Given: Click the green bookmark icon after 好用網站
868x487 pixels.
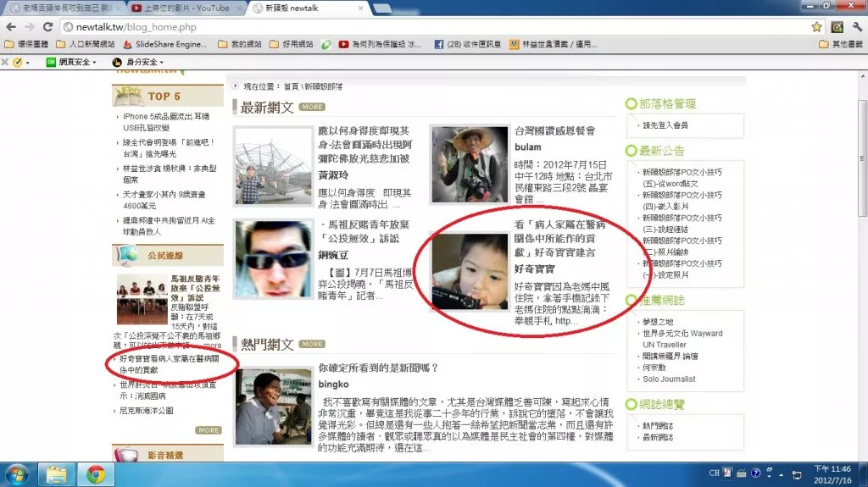Looking at the screenshot, I should pos(326,44).
